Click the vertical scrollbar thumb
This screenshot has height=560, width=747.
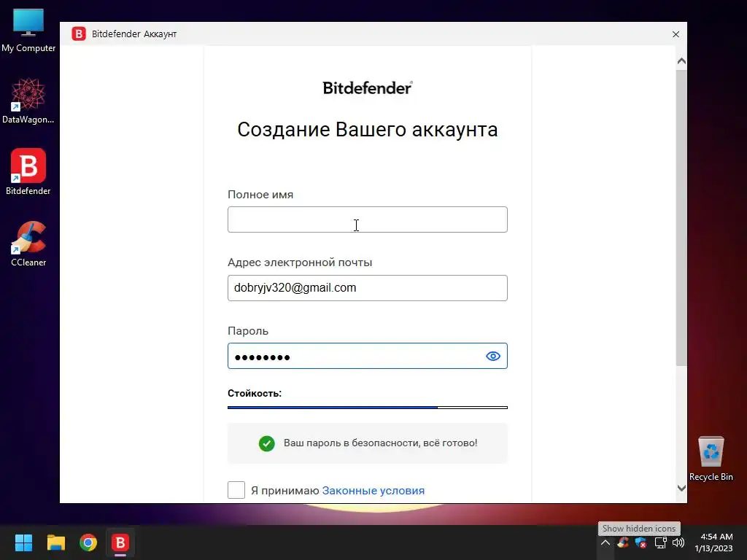(x=681, y=218)
